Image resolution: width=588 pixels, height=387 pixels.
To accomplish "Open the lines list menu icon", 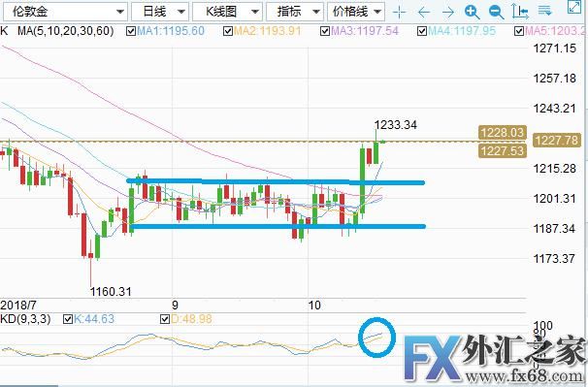I will click(544, 10).
